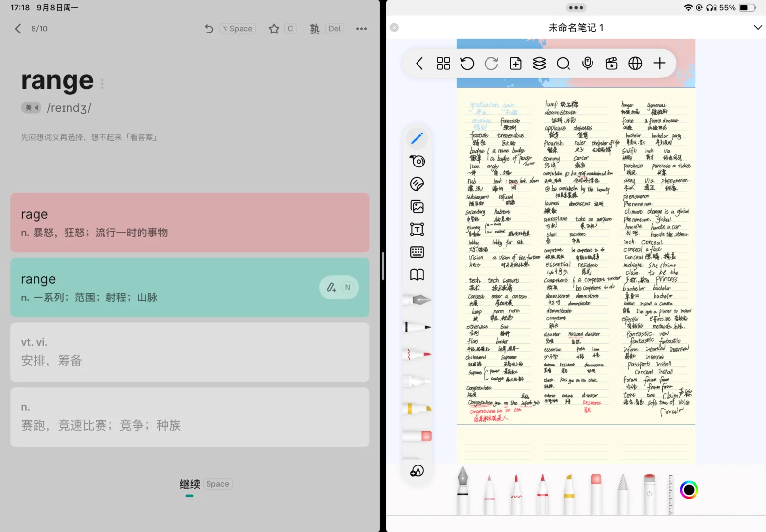Mark word as mastered with 熟 button
Screen dimensions: 766x532
point(314,29)
